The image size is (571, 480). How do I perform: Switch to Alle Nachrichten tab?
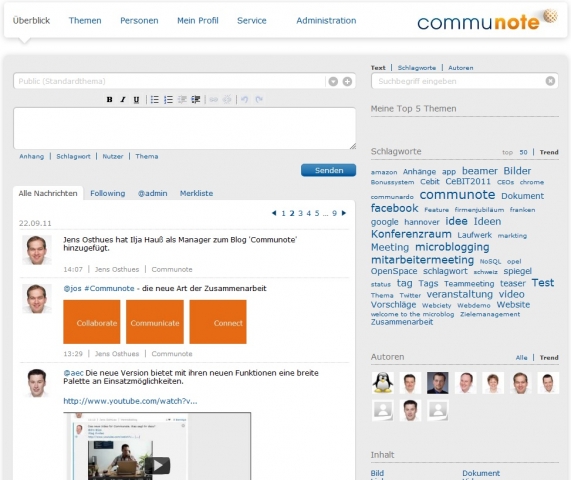(x=48, y=193)
